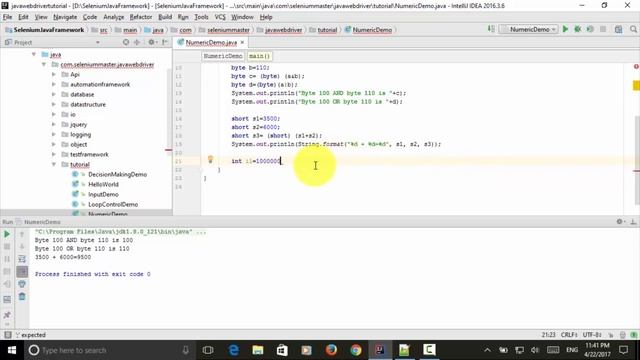Click the trash clear-all icon in Run panel
This screenshot has height=360, width=640.
click(x=22, y=297)
